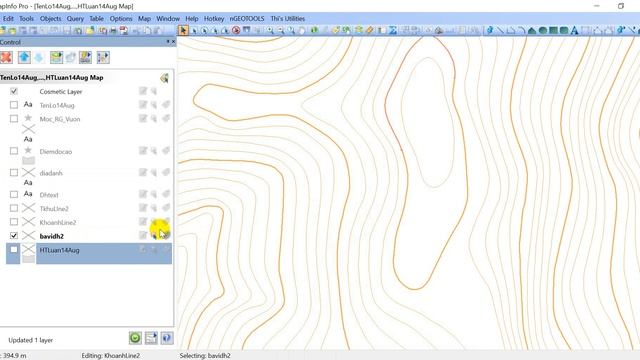
Task: Select the Ellipse drawing tool
Action: [x=542, y=30]
